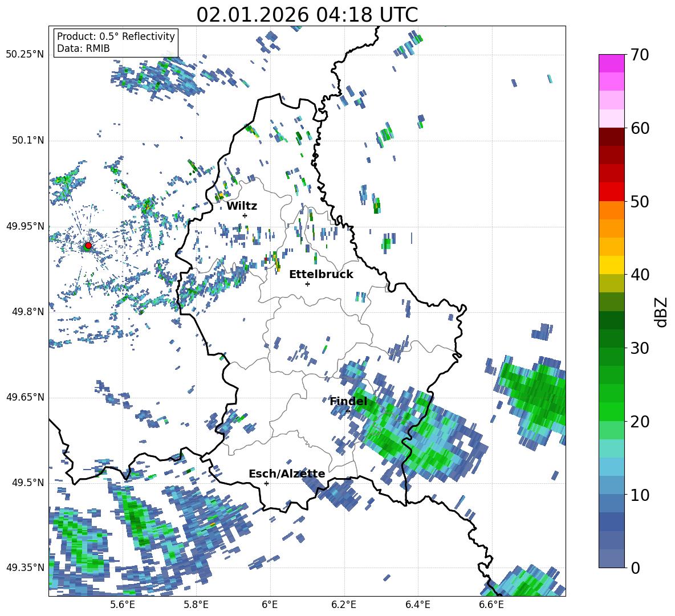Click the 60 value on the colorbar
Screen dimensions: 675x616
[x=639, y=128]
